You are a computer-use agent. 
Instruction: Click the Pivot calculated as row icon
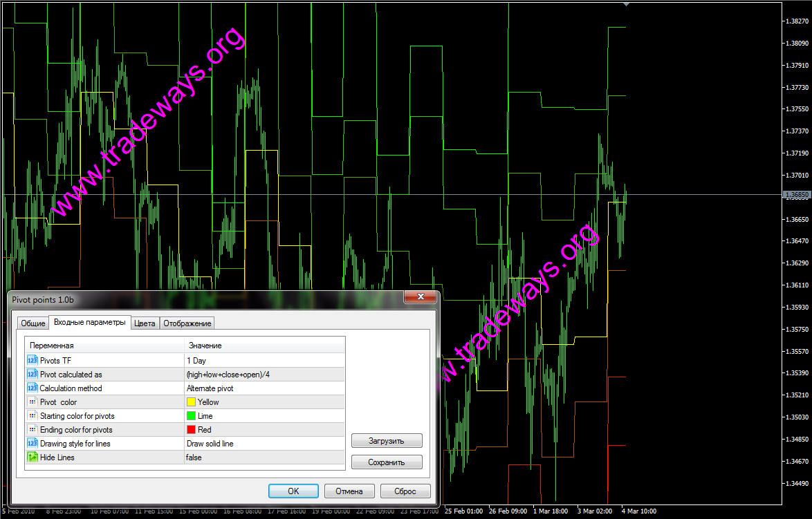pos(32,374)
